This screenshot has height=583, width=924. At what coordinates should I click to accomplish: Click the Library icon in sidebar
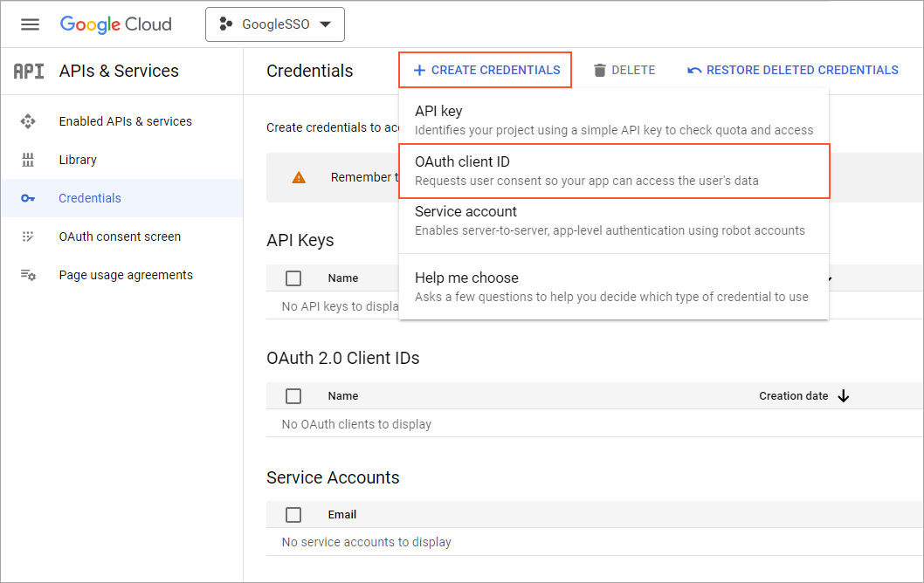[28, 160]
